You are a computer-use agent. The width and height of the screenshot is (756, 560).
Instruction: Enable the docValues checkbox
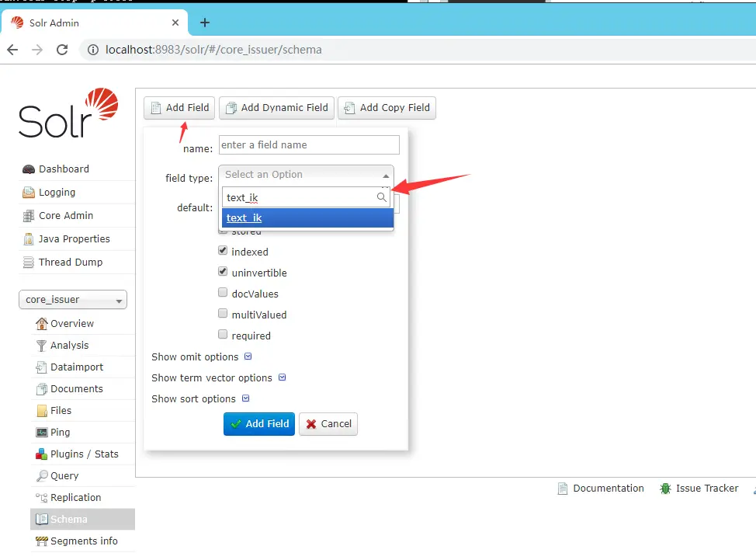[222, 293]
